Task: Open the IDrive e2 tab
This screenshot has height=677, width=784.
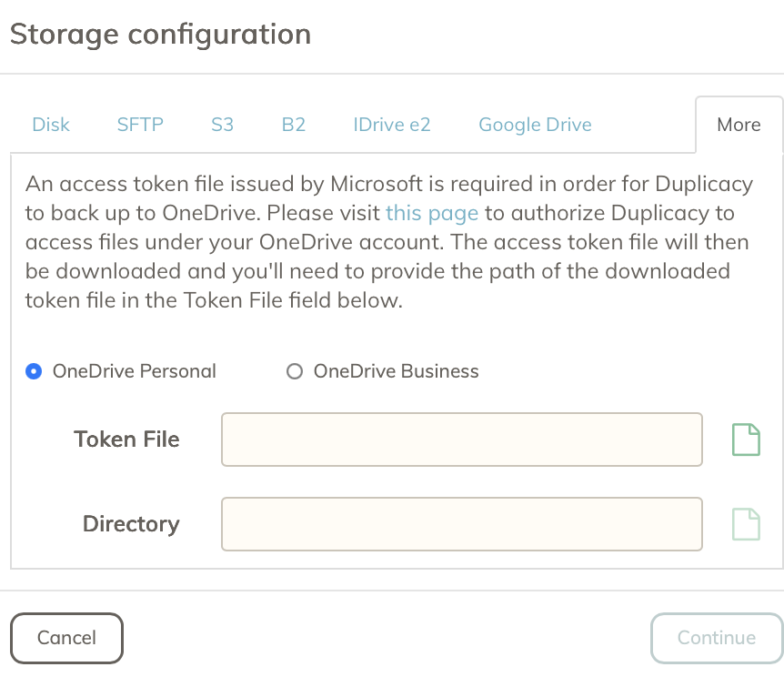Action: click(392, 125)
